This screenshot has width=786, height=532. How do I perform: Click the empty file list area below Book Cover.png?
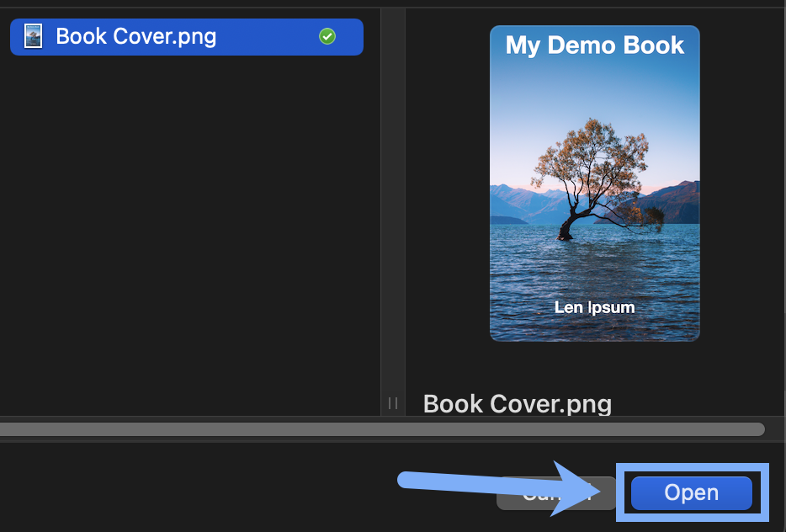(185, 236)
